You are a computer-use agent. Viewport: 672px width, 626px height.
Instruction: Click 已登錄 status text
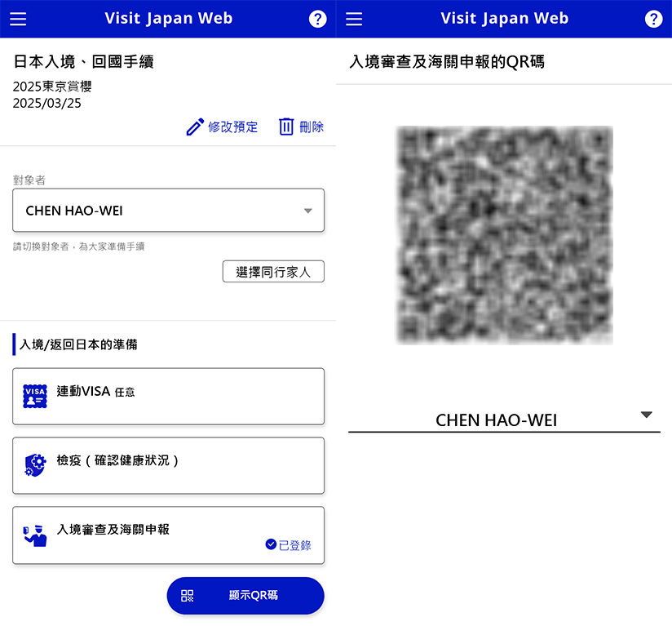(x=295, y=545)
